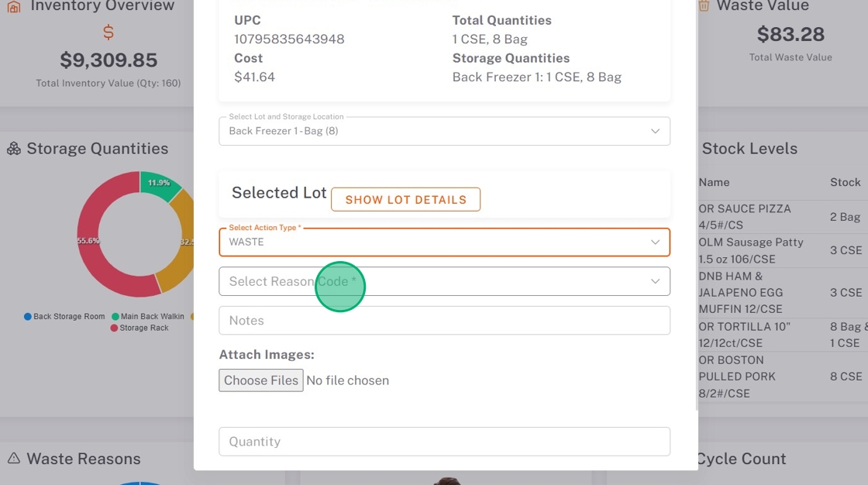868x485 pixels.
Task: Open the Select Reason Code dropdown
Action: tap(444, 281)
